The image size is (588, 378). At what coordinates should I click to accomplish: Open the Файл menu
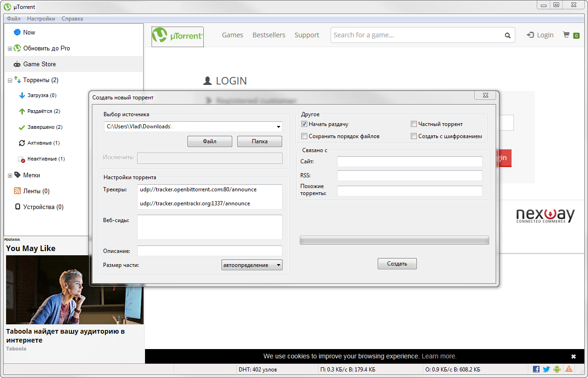[14, 19]
